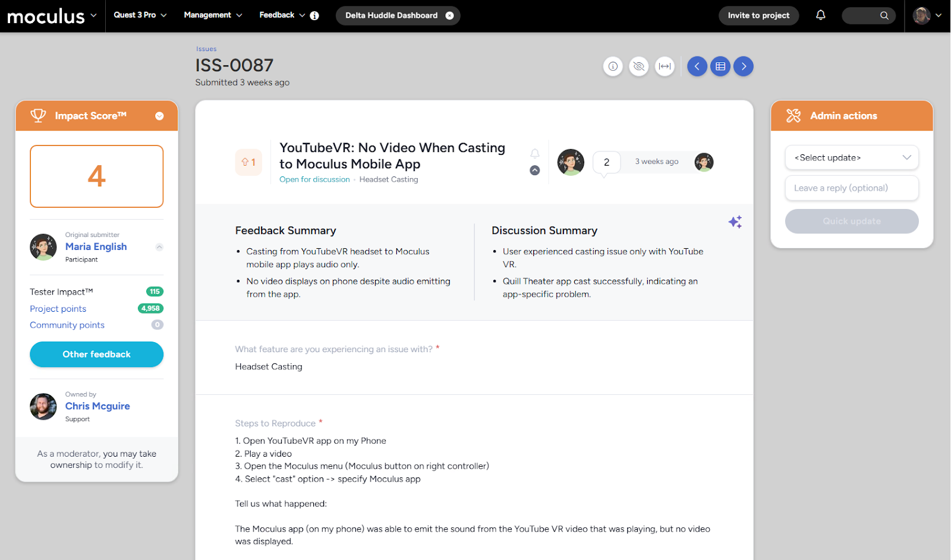Go to the previous issue arrow

tap(697, 67)
